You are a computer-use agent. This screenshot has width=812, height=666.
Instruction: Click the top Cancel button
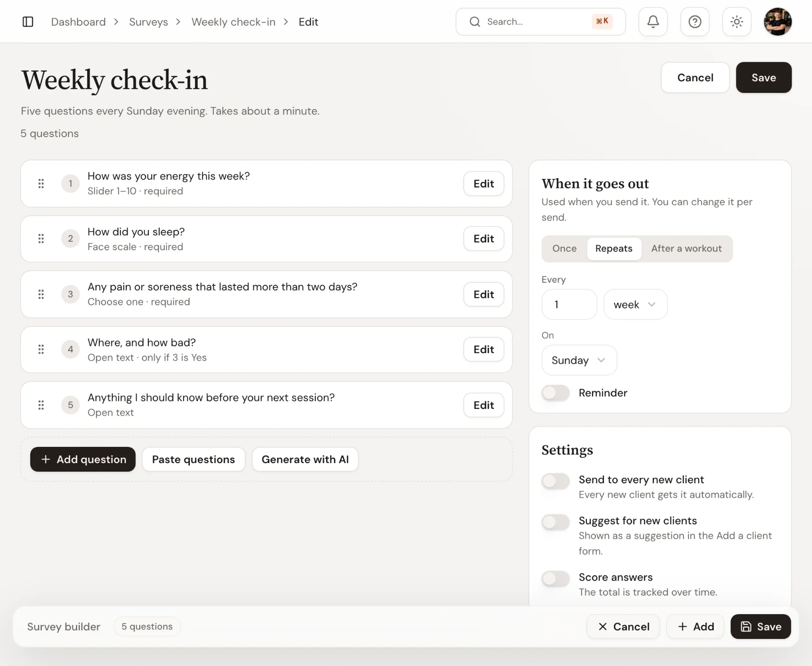tap(695, 78)
